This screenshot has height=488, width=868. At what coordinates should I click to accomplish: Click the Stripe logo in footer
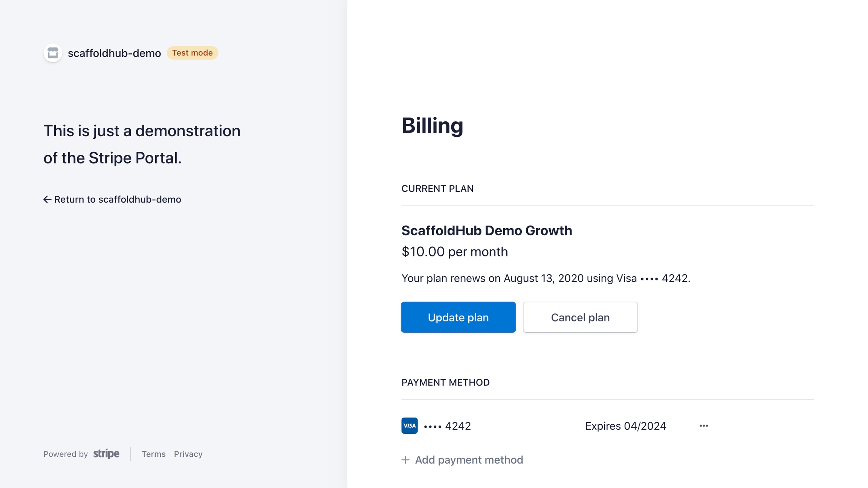click(106, 454)
